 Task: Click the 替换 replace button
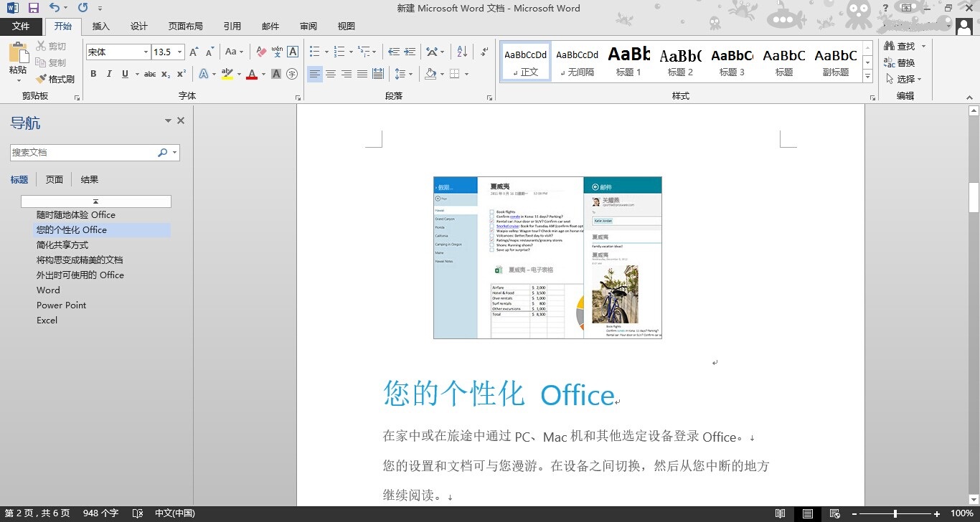900,63
